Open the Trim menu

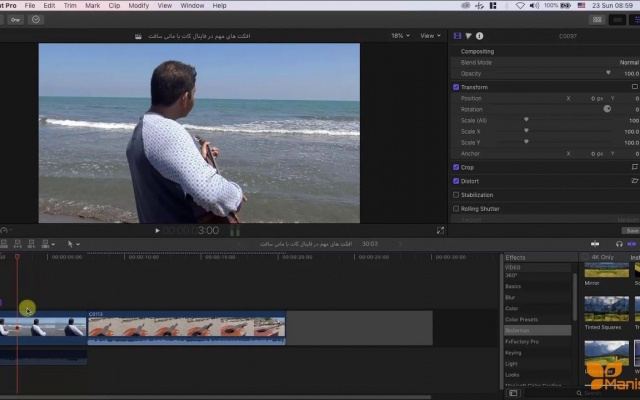click(70, 6)
